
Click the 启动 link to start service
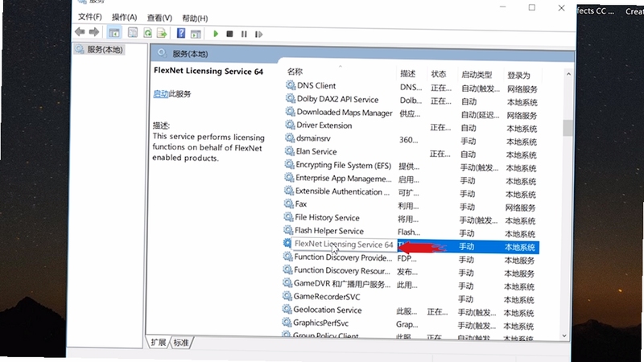(x=160, y=93)
